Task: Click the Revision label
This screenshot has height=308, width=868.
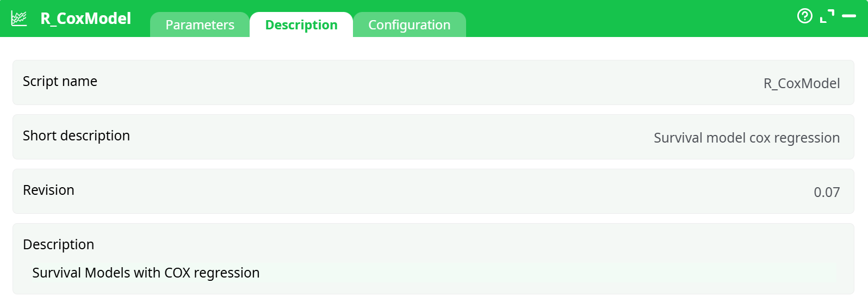Action: [48, 190]
